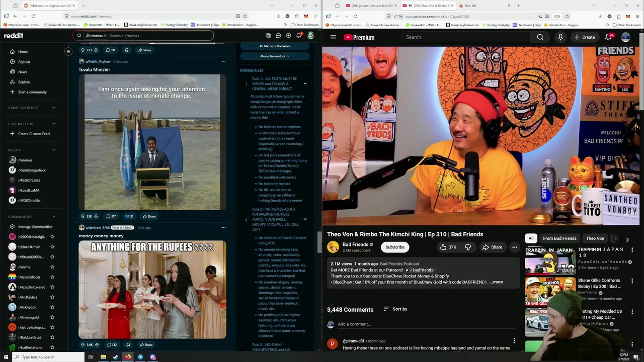The width and height of the screenshot is (644, 362).
Task: Favorite r/ApexUncovered with its star
Action: pos(52,287)
